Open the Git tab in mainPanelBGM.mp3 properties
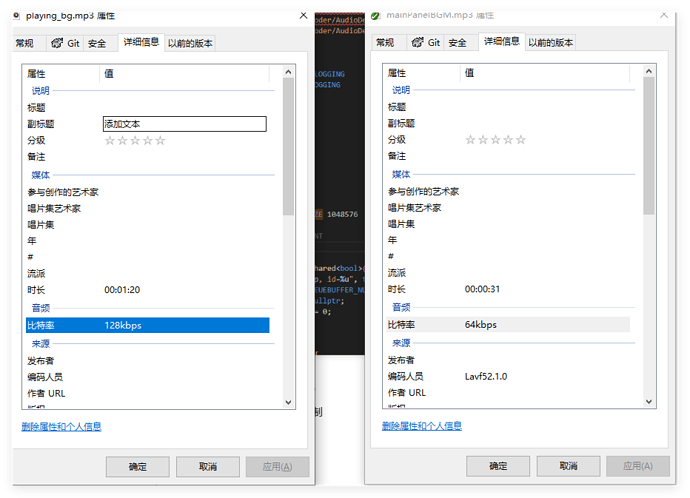 426,43
